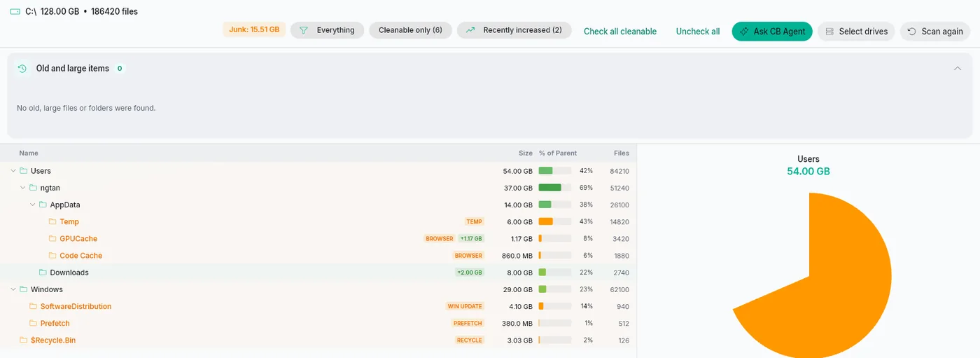This screenshot has width=980, height=358.
Task: Click the 29.00 GB size of Windows
Action: (518, 289)
